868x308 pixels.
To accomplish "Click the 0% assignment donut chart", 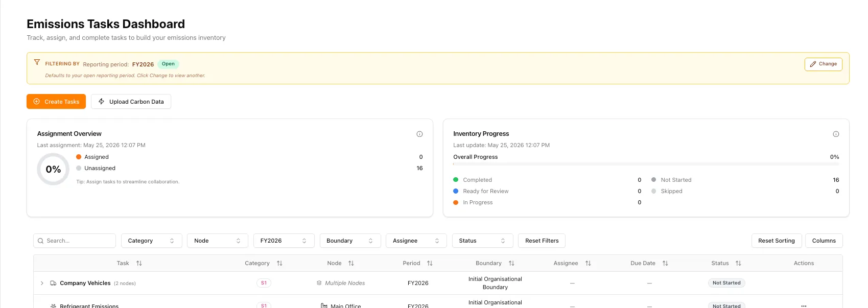I will pyautogui.click(x=53, y=169).
